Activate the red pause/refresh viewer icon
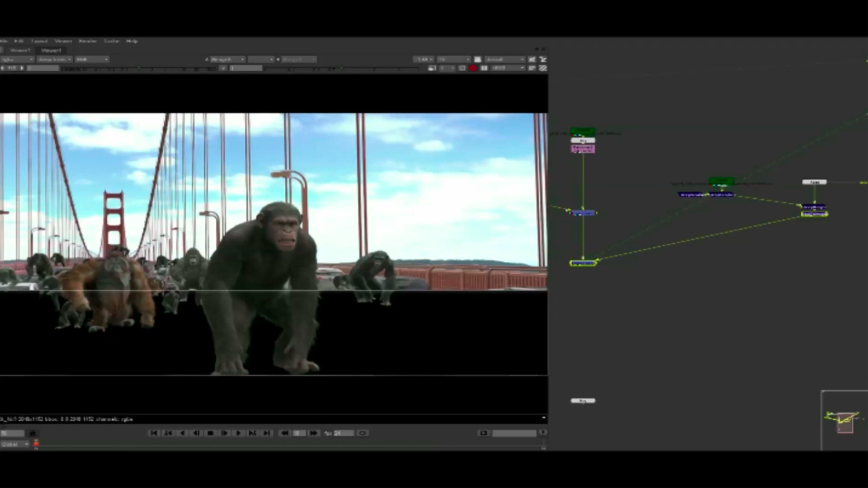 [x=473, y=68]
